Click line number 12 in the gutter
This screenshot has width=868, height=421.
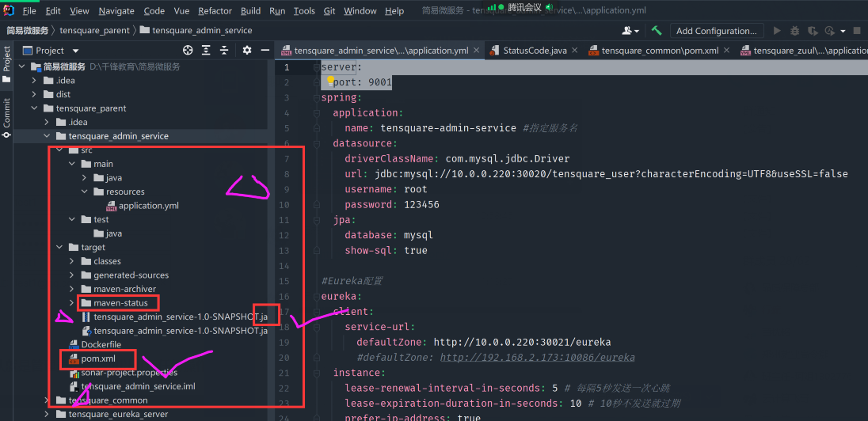coord(284,235)
